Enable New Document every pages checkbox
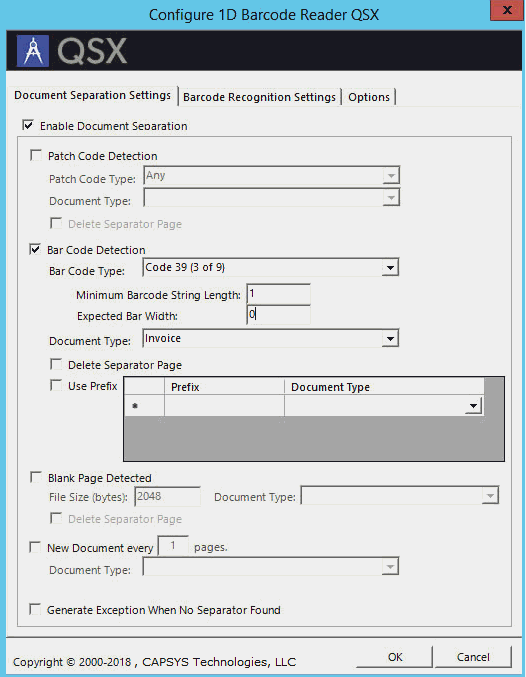 35,547
